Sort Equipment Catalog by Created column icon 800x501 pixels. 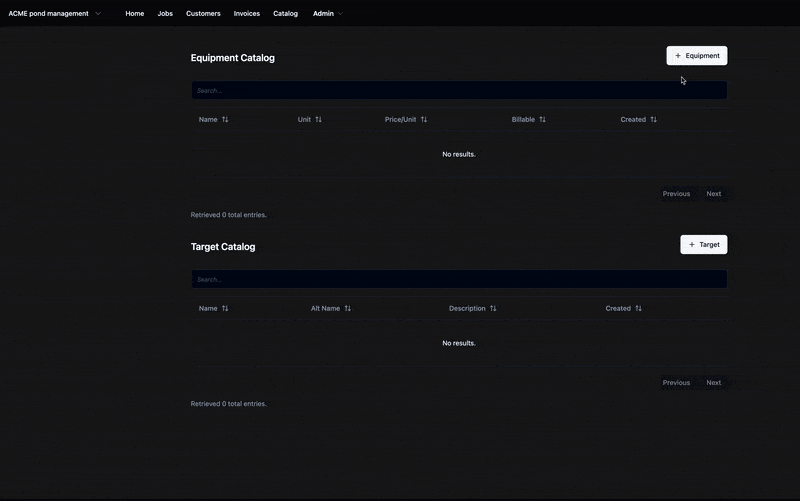click(x=654, y=119)
